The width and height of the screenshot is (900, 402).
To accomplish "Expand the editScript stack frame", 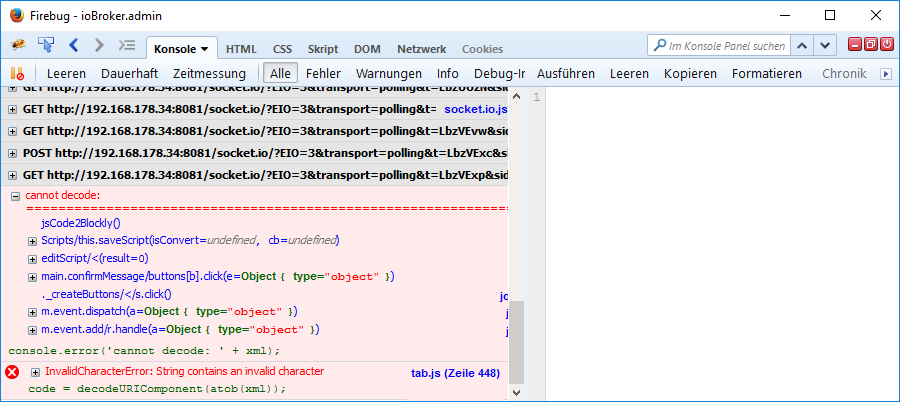I will (x=33, y=259).
